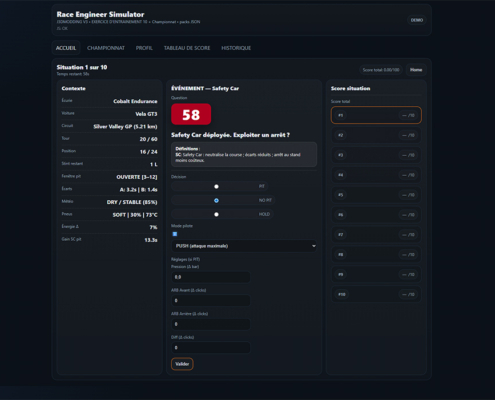Screen dimensions: 495x400
Task: Focus the ARB Avant clicks input field
Action: [x=211, y=301]
